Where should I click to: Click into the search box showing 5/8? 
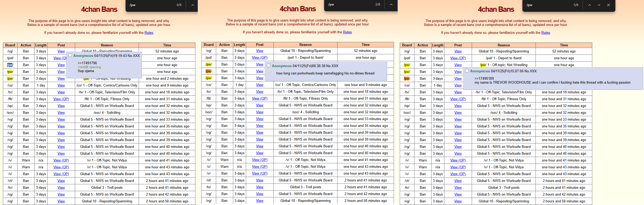(x=548, y=5)
